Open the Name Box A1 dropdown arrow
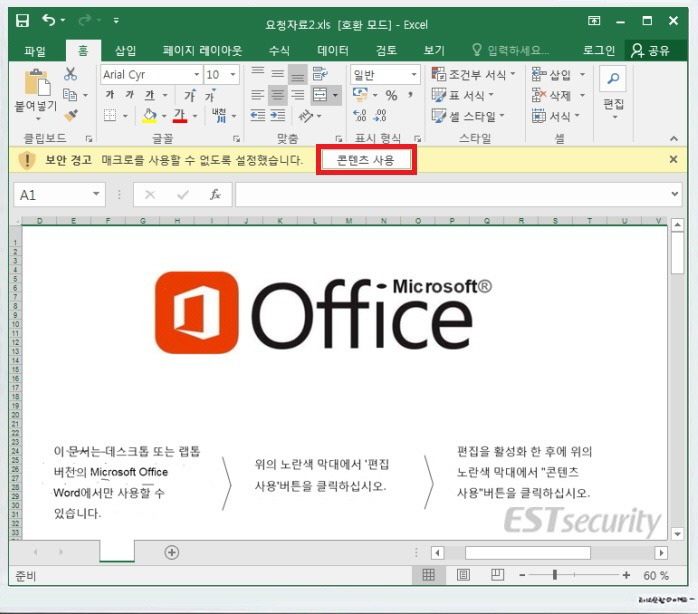 [x=96, y=194]
